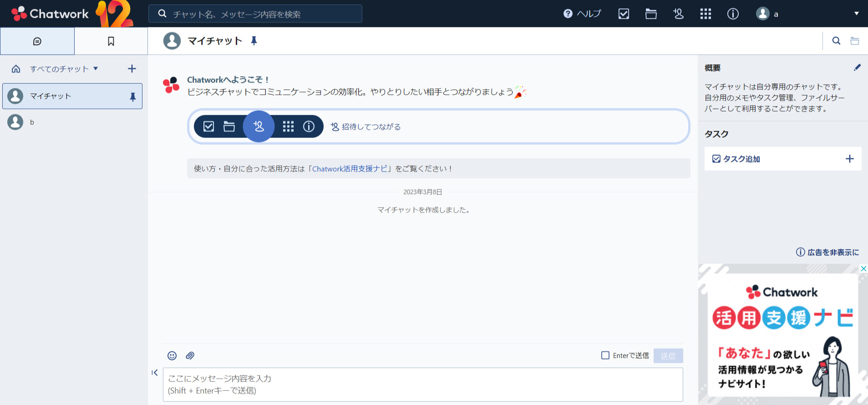This screenshot has width=868, height=405.
Task: Click the plus icon to create new chat
Action: [x=132, y=69]
